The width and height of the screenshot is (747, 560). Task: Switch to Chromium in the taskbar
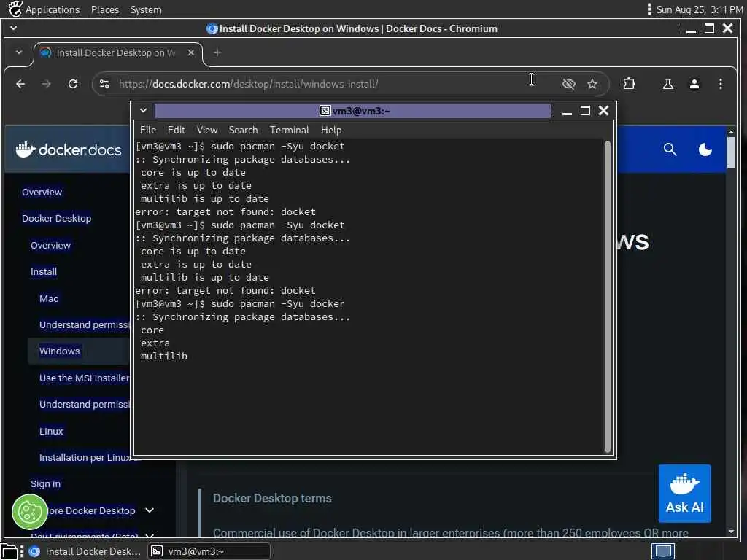click(85, 551)
